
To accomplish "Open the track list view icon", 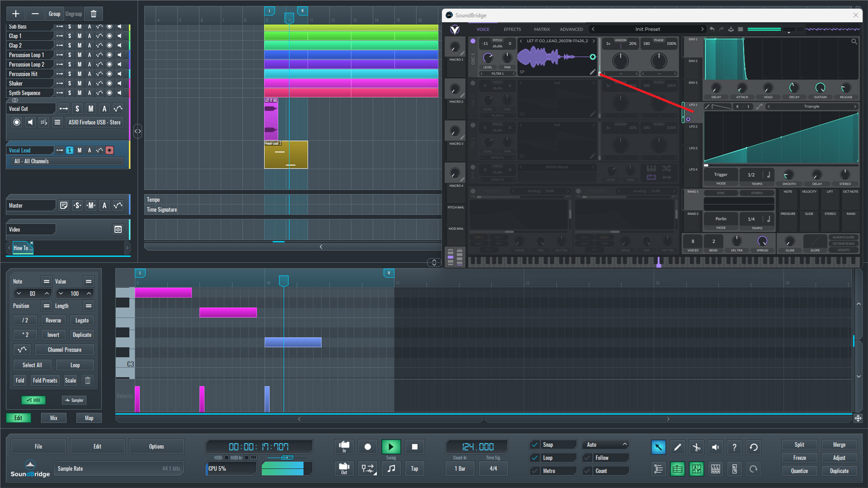I will point(658,469).
